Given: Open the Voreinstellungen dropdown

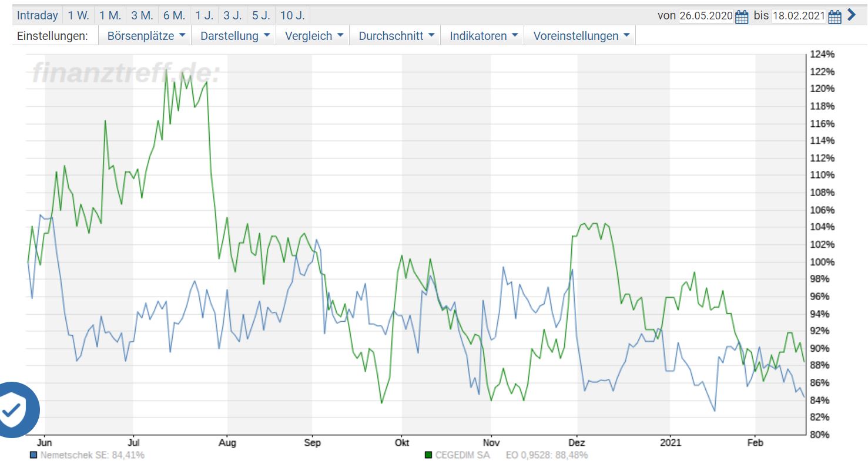Looking at the screenshot, I should tap(581, 36).
